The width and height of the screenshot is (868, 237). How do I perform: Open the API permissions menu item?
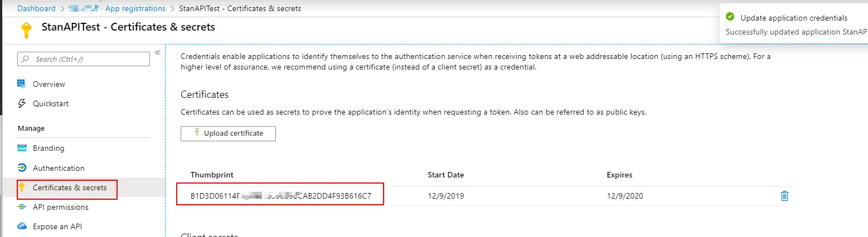coord(60,207)
